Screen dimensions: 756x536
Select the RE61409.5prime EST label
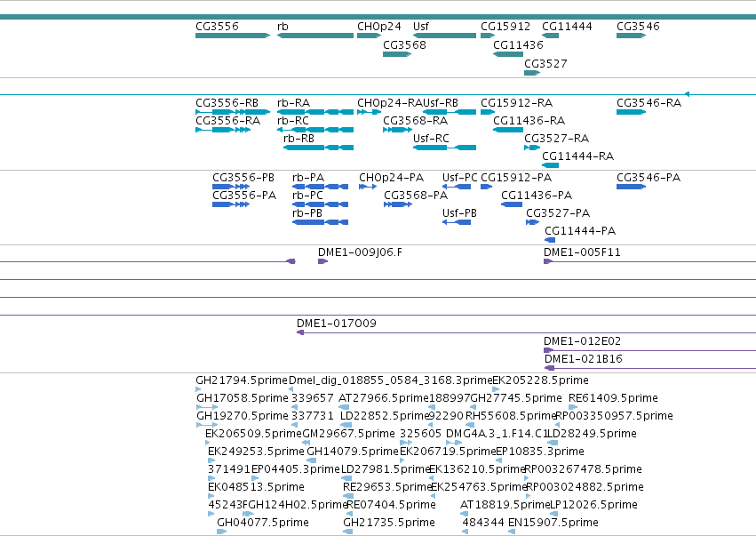click(x=613, y=398)
